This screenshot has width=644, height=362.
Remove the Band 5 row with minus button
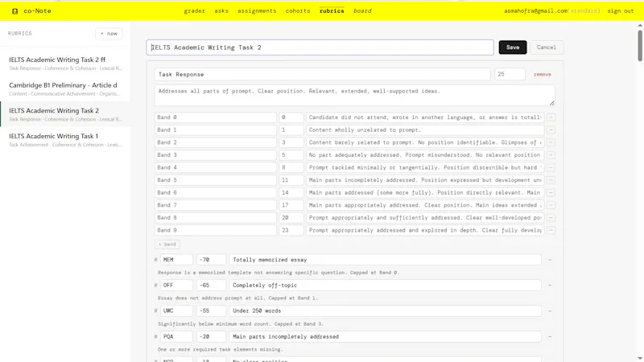pyautogui.click(x=551, y=180)
